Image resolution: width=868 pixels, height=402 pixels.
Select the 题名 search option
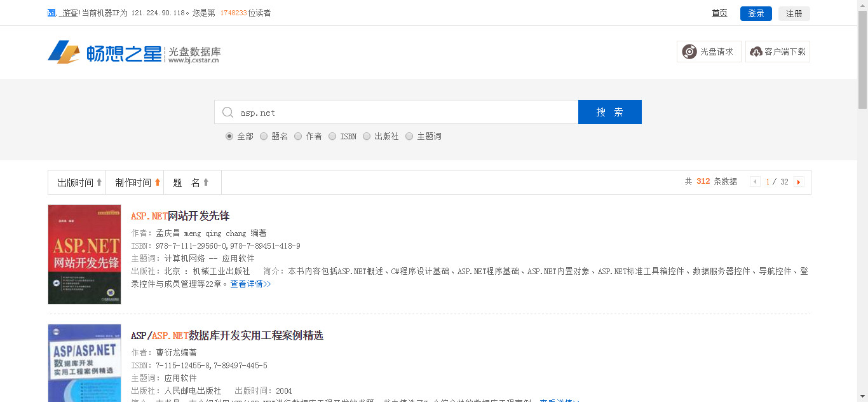point(264,136)
